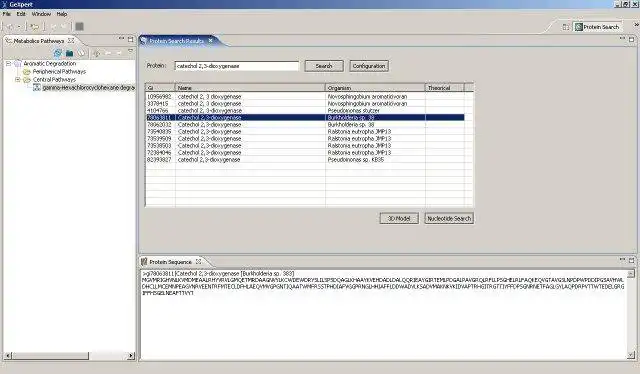Screen dimensions: 640x374
Task: Select the Pseudomonas stutzeri result row
Action: 305,111
